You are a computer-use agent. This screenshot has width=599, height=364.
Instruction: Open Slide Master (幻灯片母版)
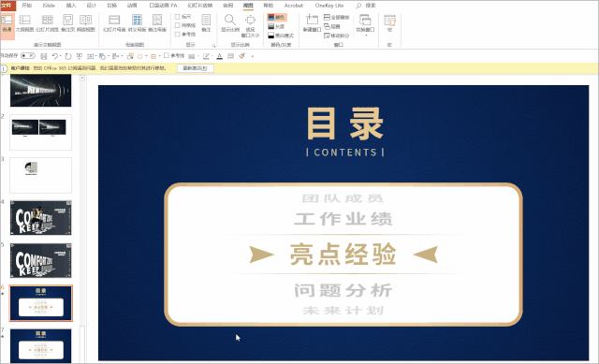pos(114,23)
